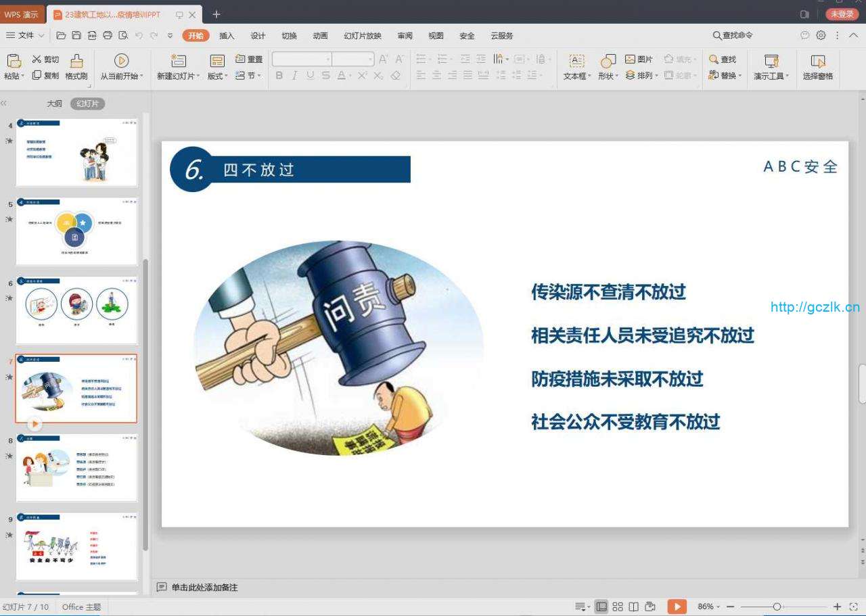Select slide 8 thumbnail in panel
Viewport: 866px width, 616px height.
coord(76,468)
